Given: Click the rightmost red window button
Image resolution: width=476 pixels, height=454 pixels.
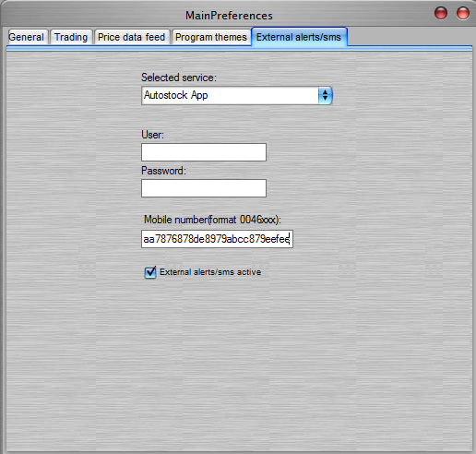Looking at the screenshot, I should [x=463, y=13].
